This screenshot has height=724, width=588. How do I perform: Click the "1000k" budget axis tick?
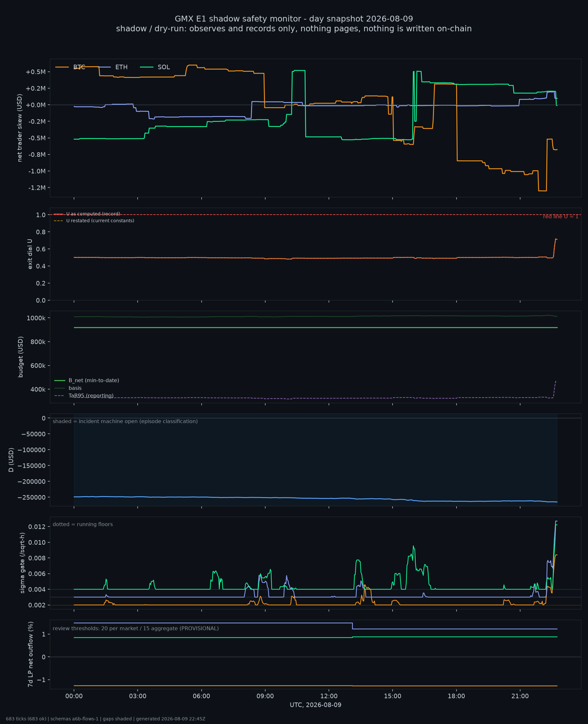pyautogui.click(x=36, y=318)
